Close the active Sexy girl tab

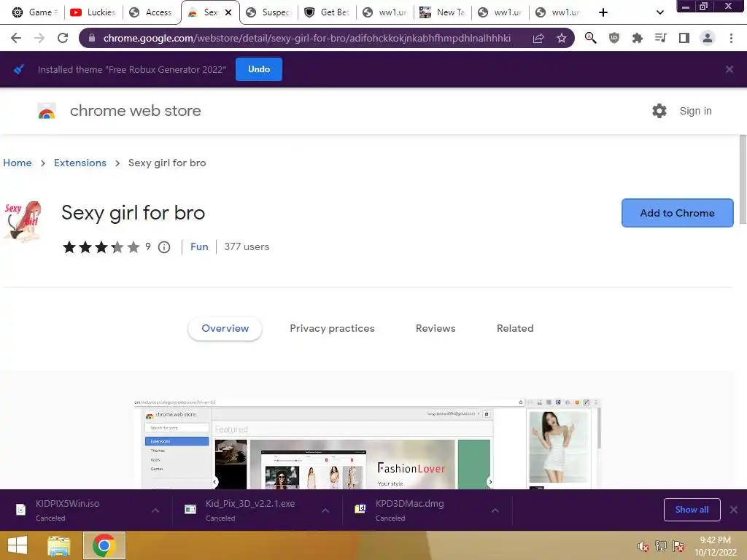pyautogui.click(x=228, y=12)
